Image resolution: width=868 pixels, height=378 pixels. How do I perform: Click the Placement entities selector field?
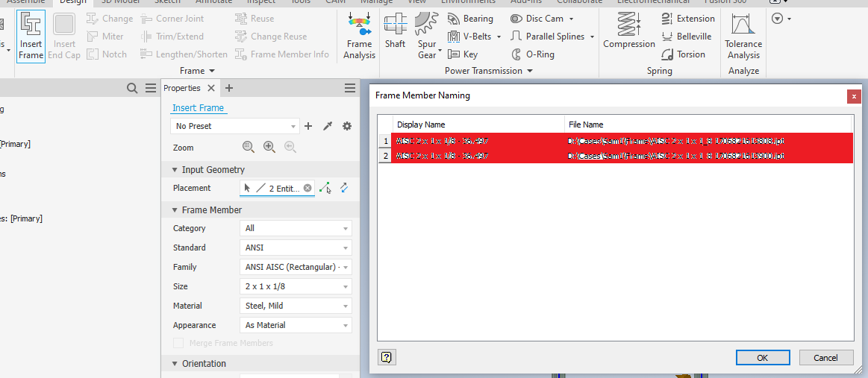pyautogui.click(x=278, y=188)
